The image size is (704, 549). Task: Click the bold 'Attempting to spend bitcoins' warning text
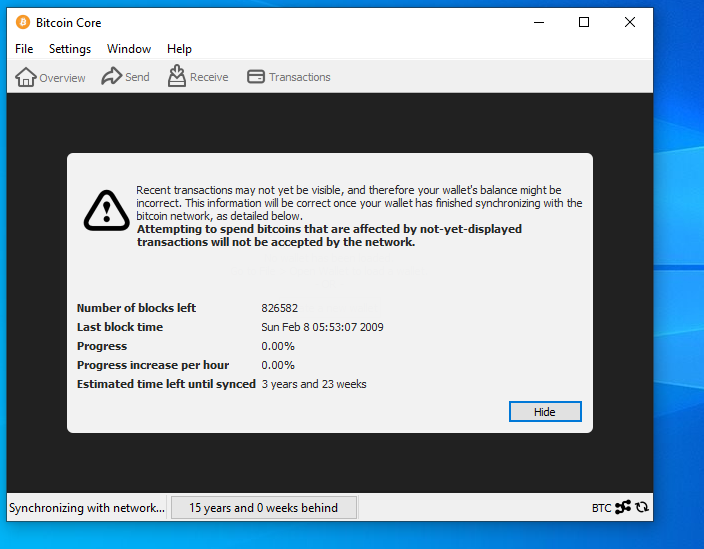[329, 236]
